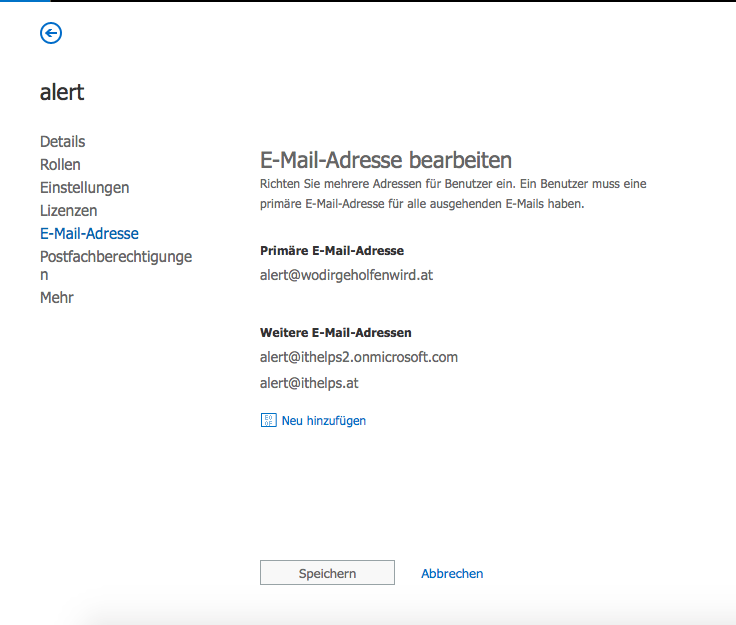Click the Primäre E-Mail-Adresse label
The image size is (736, 625).
point(332,251)
